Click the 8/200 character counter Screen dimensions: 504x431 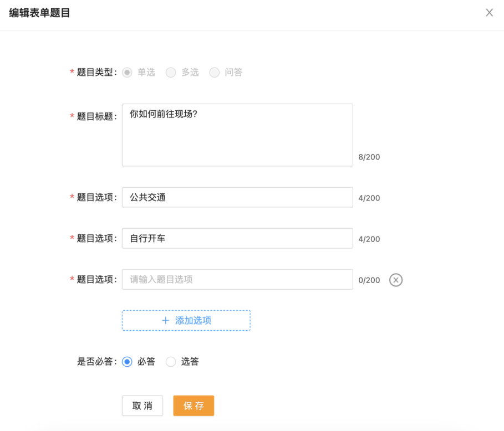point(369,157)
